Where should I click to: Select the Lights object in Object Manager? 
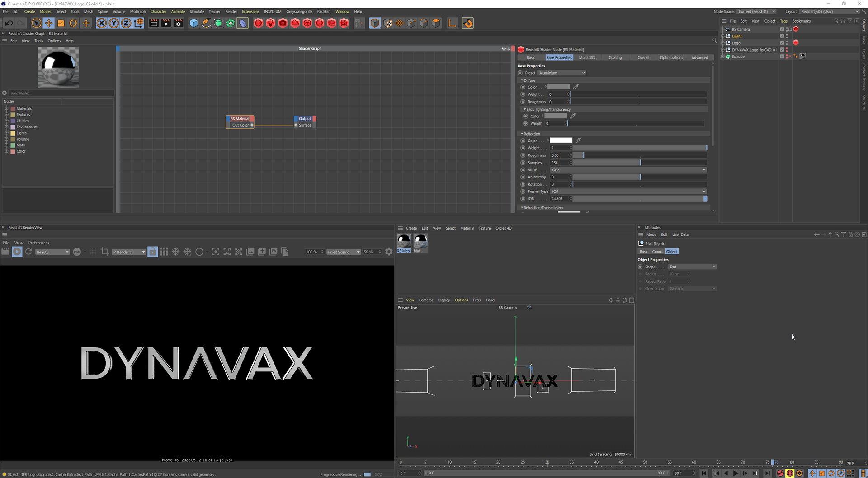[x=737, y=36]
